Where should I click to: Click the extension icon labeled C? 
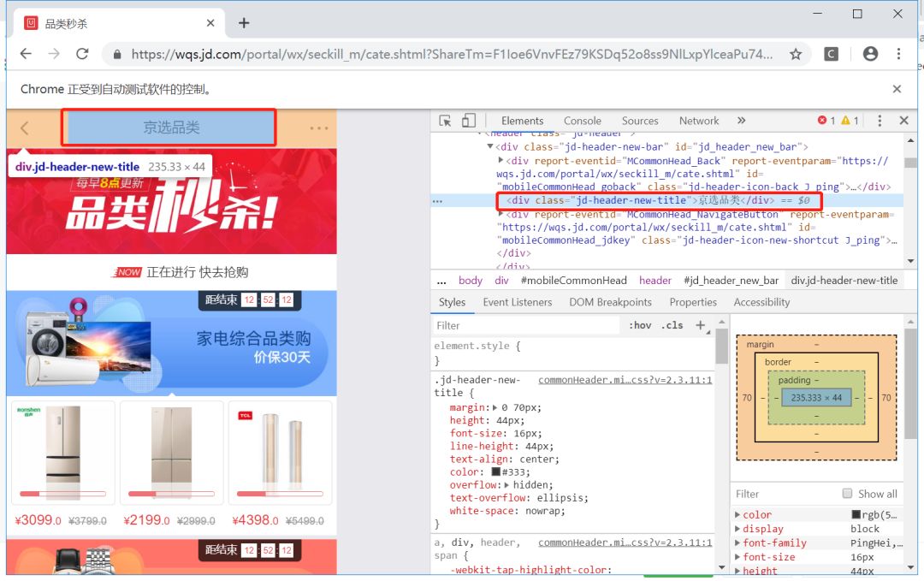pyautogui.click(x=831, y=54)
